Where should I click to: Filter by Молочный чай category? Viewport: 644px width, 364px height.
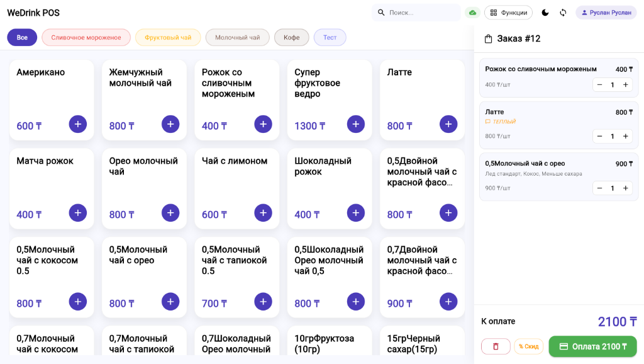(x=237, y=37)
